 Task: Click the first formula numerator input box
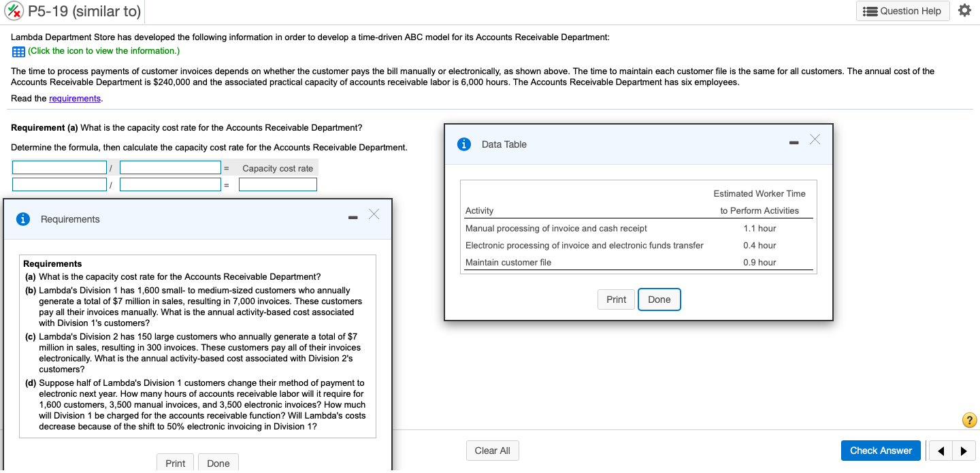[x=59, y=167]
